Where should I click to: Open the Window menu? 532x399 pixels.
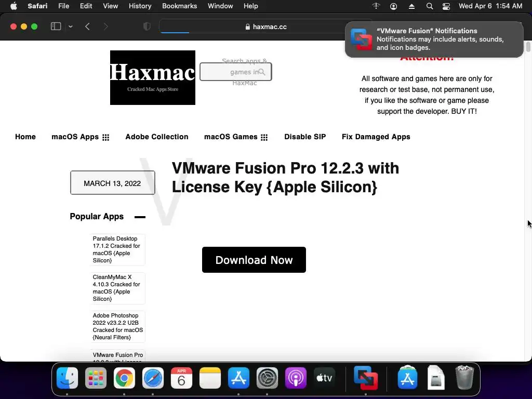tap(220, 6)
